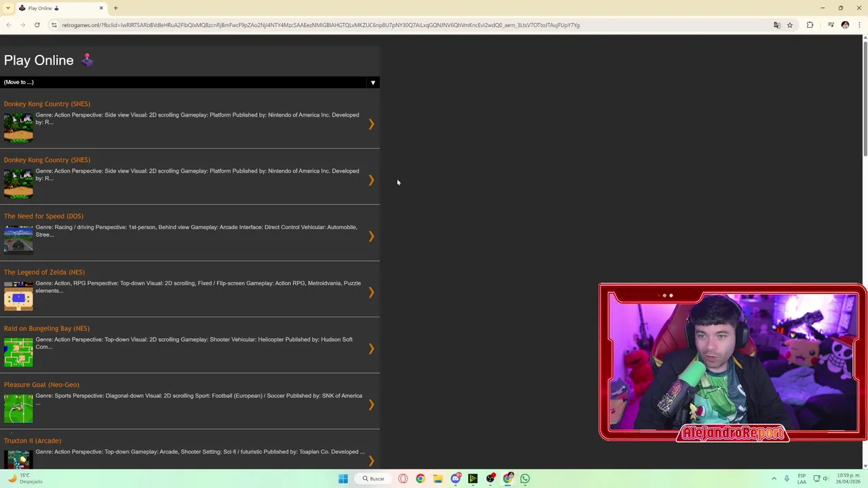868x488 pixels.
Task: Bookmark this page with the star icon
Action: [790, 25]
